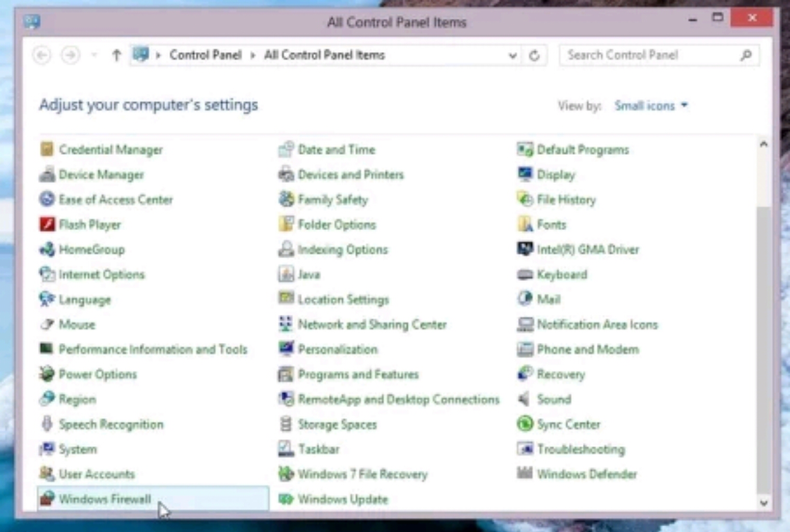790x532 pixels.
Task: Click the Sync Center icon
Action: pos(525,424)
